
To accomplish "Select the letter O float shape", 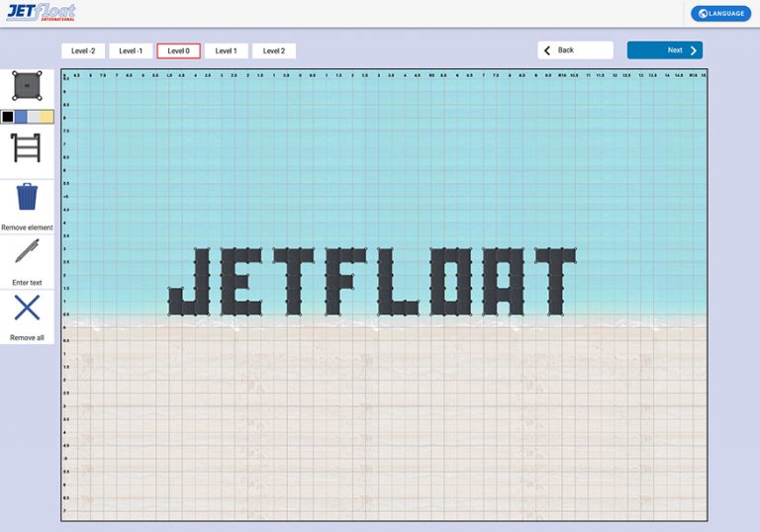I will [x=451, y=282].
